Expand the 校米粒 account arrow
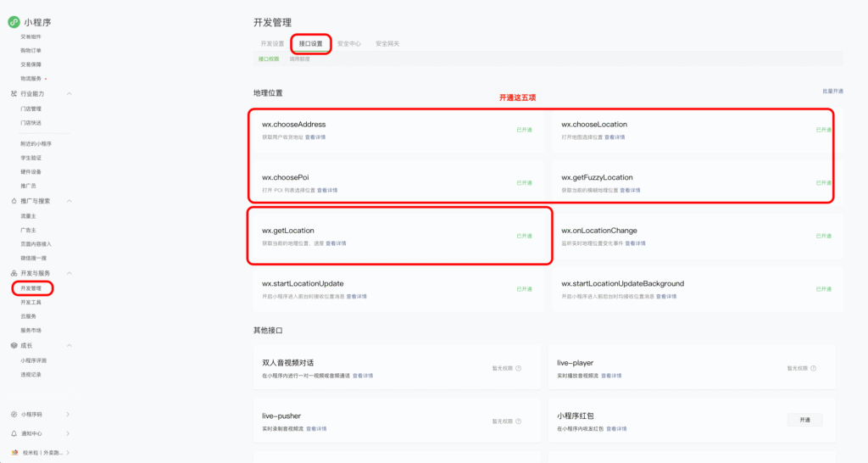Image resolution: width=868 pixels, height=463 pixels. [x=68, y=453]
